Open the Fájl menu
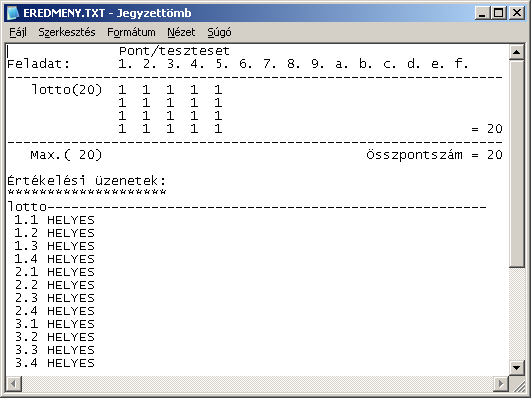 (18, 33)
